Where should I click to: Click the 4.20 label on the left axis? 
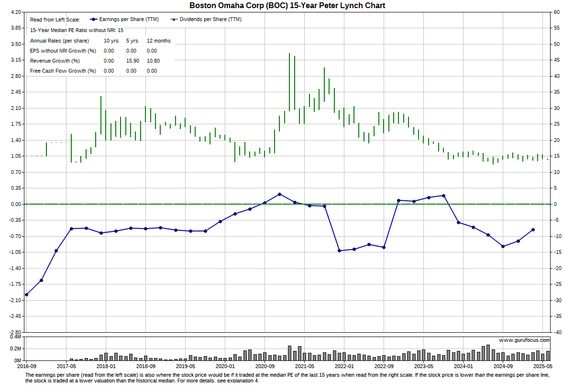(15, 12)
